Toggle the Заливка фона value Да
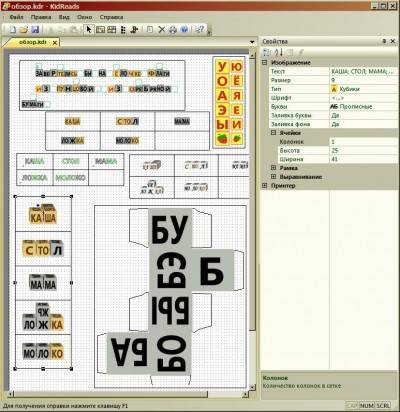Image resolution: width=400 pixels, height=412 pixels. point(363,124)
